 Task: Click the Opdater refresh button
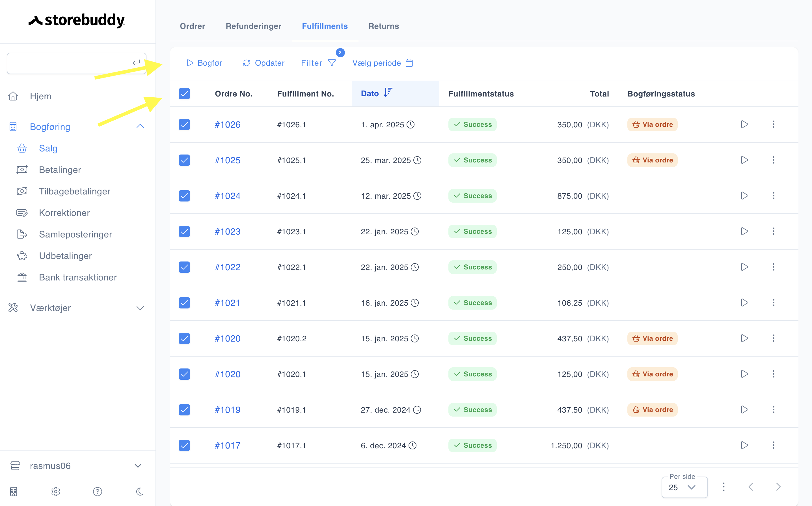(264, 63)
